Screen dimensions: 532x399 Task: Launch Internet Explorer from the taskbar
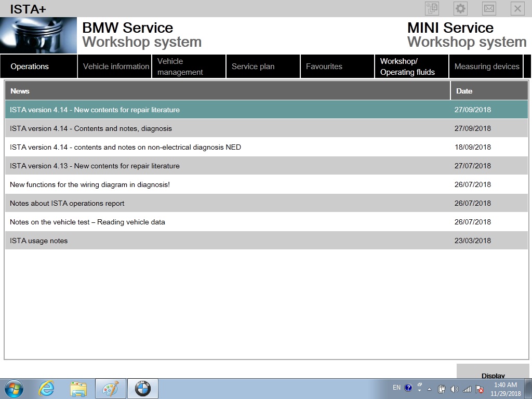pyautogui.click(x=46, y=389)
